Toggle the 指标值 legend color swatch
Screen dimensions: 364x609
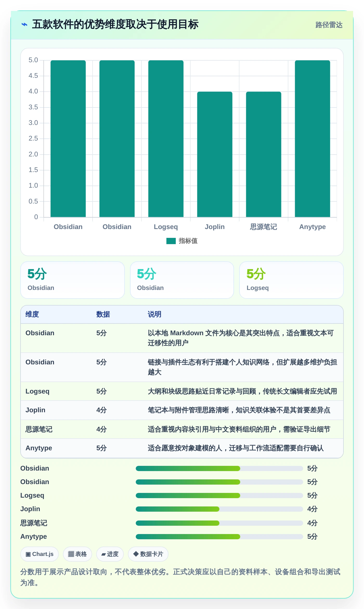171,241
